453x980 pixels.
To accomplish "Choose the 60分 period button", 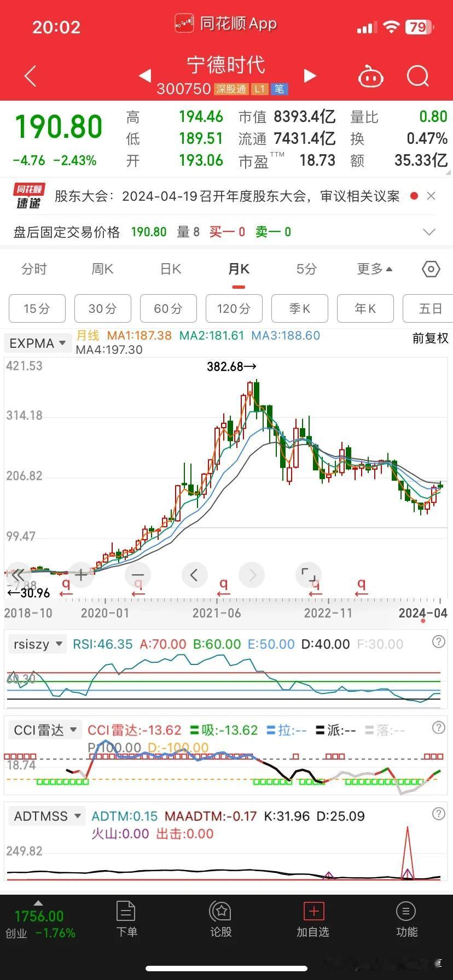I will (x=169, y=308).
